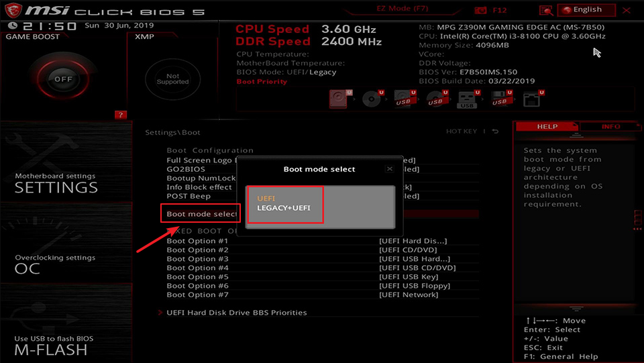Click the BIOS Ver E7B50IMS.150 text
Screen dimensions: 644x363
coord(468,72)
